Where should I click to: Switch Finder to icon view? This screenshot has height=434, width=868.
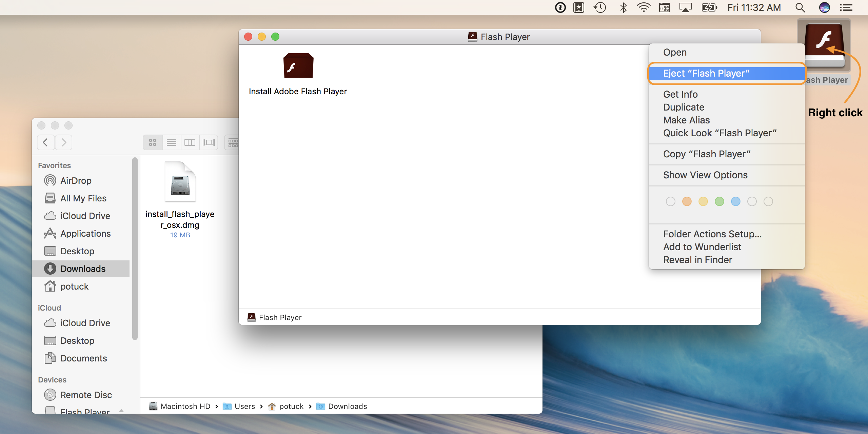(153, 142)
